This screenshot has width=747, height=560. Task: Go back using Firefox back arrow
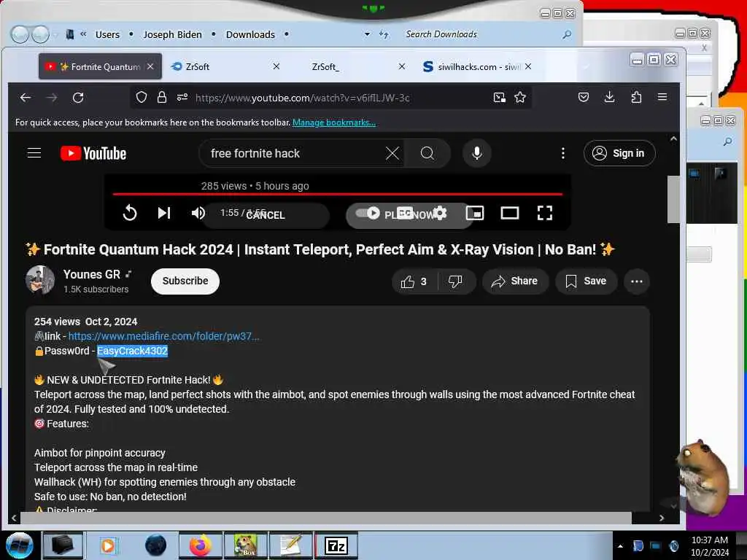26,98
